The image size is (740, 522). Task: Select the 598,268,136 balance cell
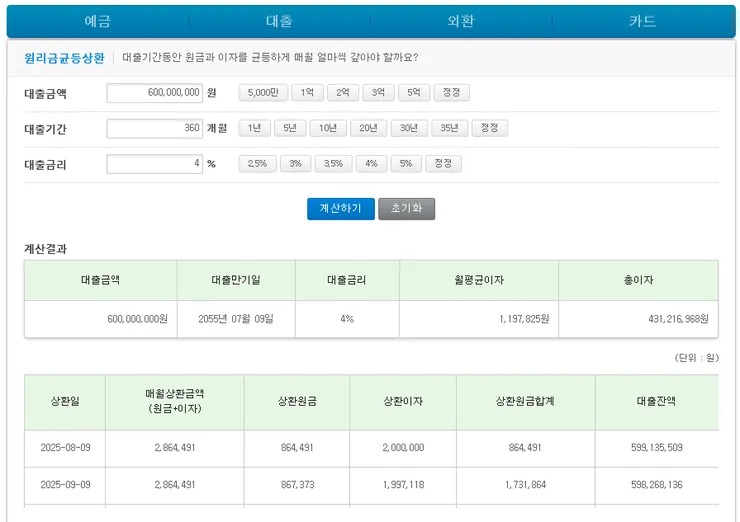[x=657, y=485]
